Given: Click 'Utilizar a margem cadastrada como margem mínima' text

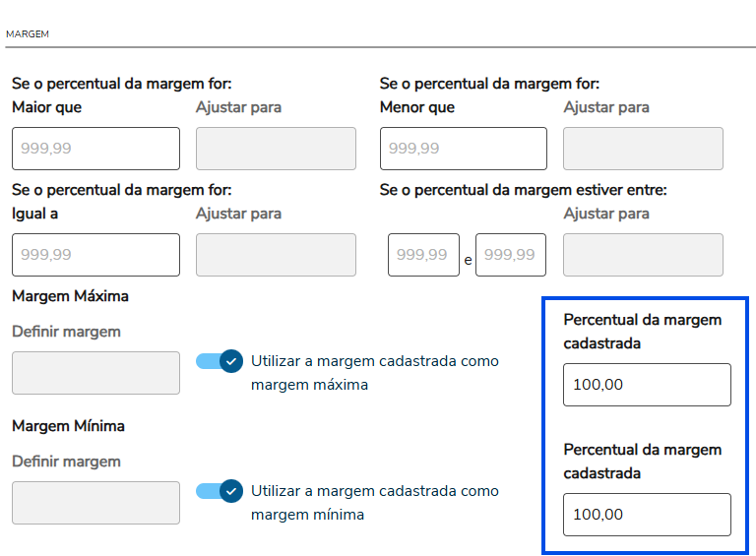Looking at the screenshot, I should pyautogui.click(x=374, y=503).
